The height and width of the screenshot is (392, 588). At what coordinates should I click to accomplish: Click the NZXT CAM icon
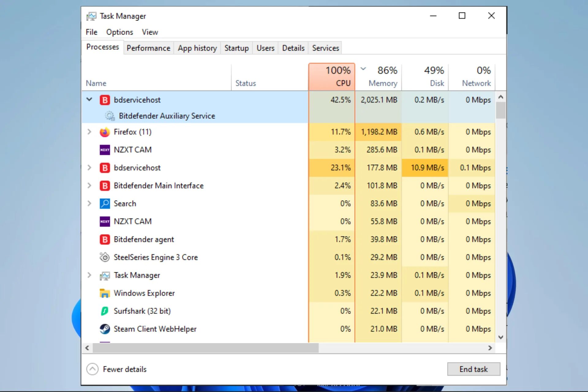[x=104, y=150]
